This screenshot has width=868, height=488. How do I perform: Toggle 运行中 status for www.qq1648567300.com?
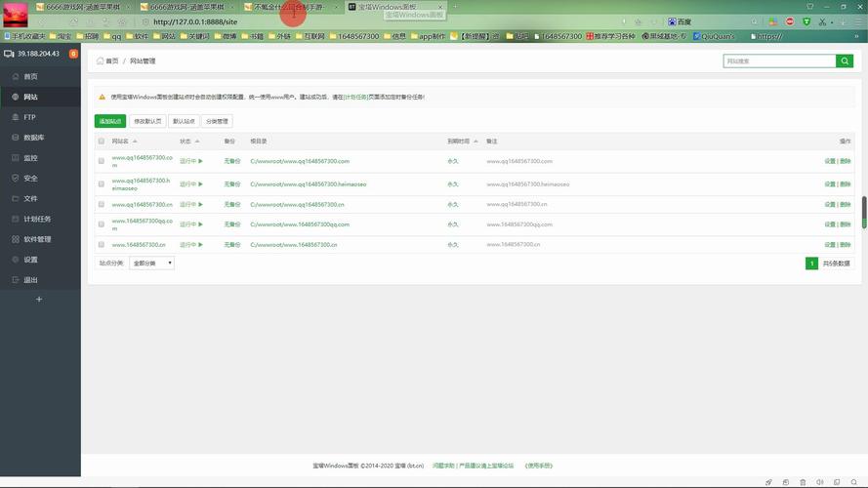click(191, 161)
